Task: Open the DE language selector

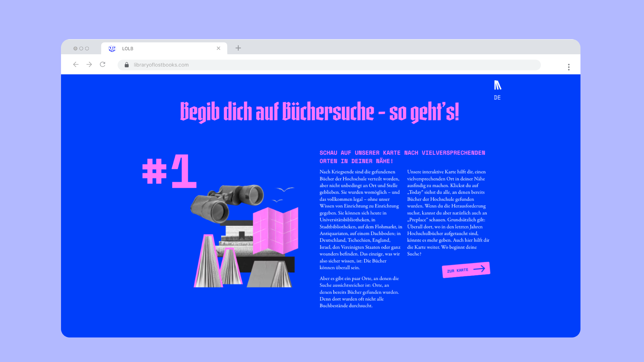Action: click(497, 98)
